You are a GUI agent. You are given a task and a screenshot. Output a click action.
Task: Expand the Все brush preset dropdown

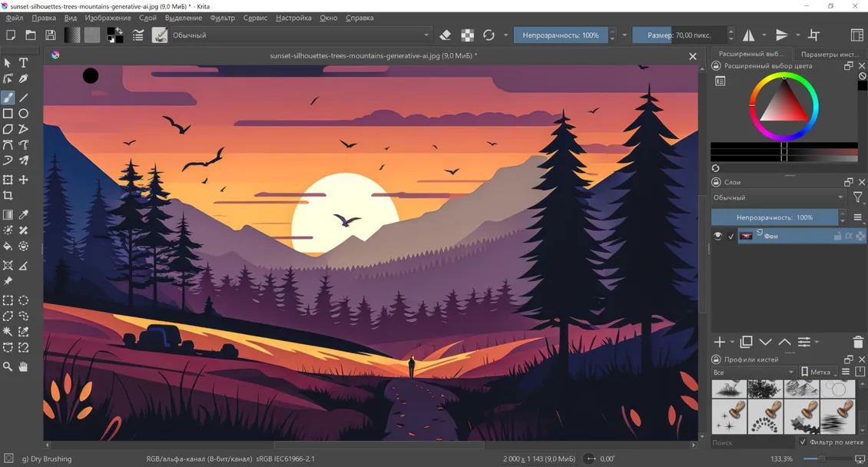coord(751,372)
